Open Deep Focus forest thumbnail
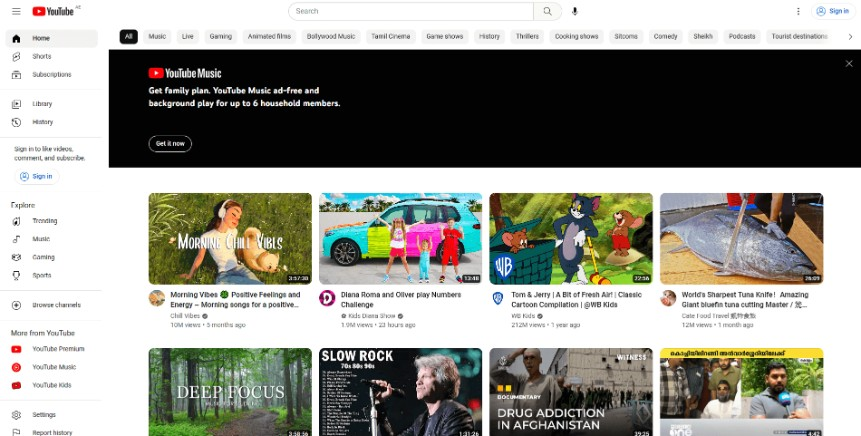Screen dimensions: 861x436 point(230,392)
